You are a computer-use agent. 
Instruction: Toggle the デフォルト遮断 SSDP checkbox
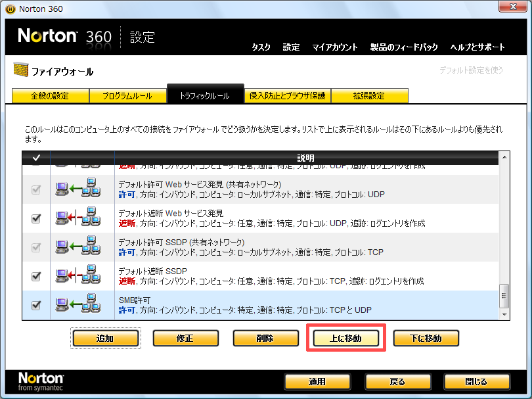(36, 276)
